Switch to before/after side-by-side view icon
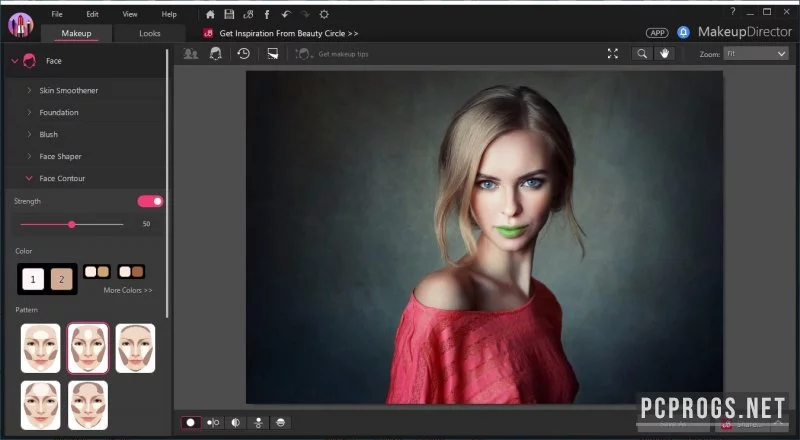This screenshot has width=800, height=440. click(213, 423)
